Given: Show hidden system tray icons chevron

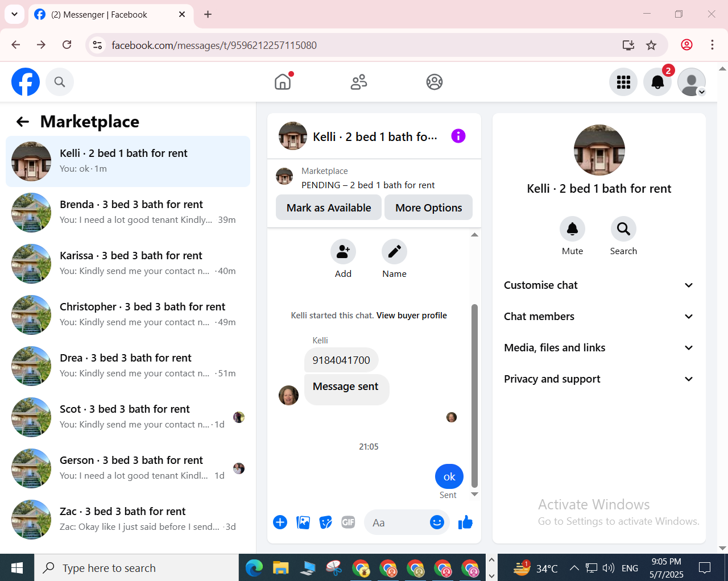Looking at the screenshot, I should [x=574, y=568].
